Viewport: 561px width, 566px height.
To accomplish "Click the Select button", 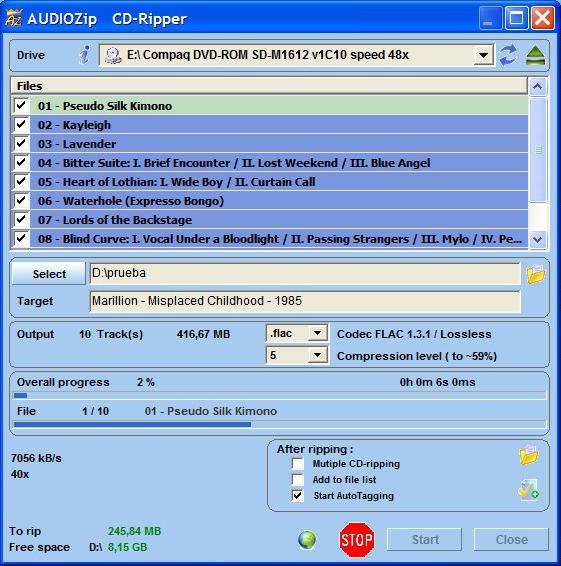I will (49, 274).
